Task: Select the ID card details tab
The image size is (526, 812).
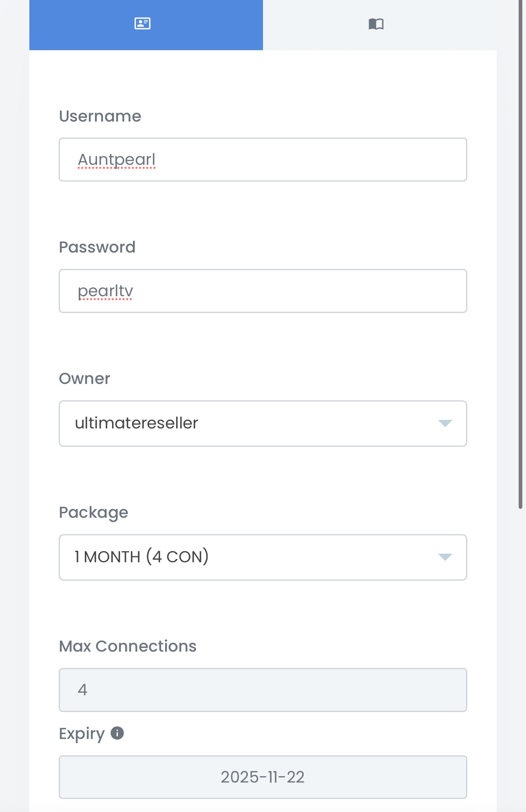Action: click(x=143, y=24)
